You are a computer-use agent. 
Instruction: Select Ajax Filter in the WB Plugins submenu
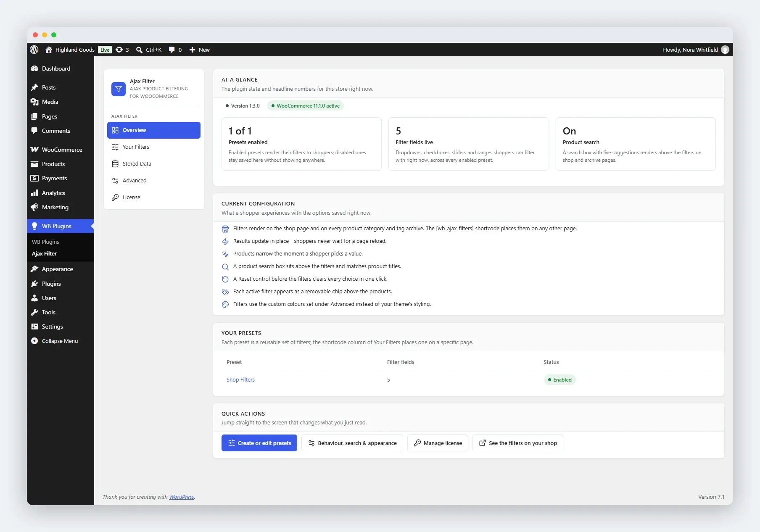[x=44, y=253]
